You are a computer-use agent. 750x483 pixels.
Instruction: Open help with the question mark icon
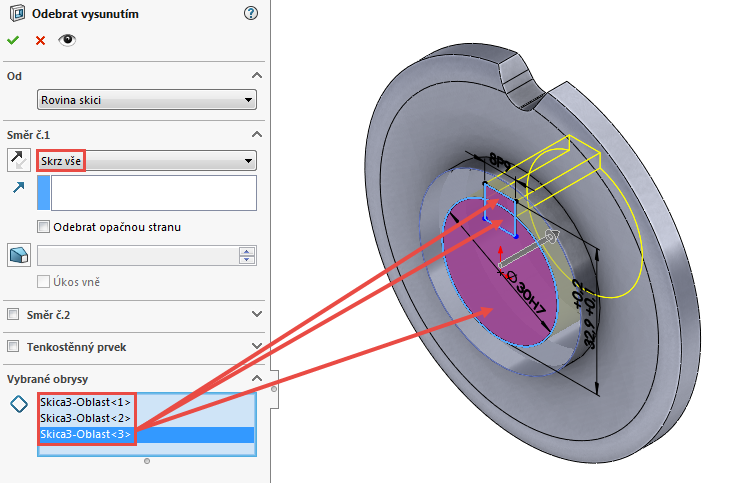point(251,13)
